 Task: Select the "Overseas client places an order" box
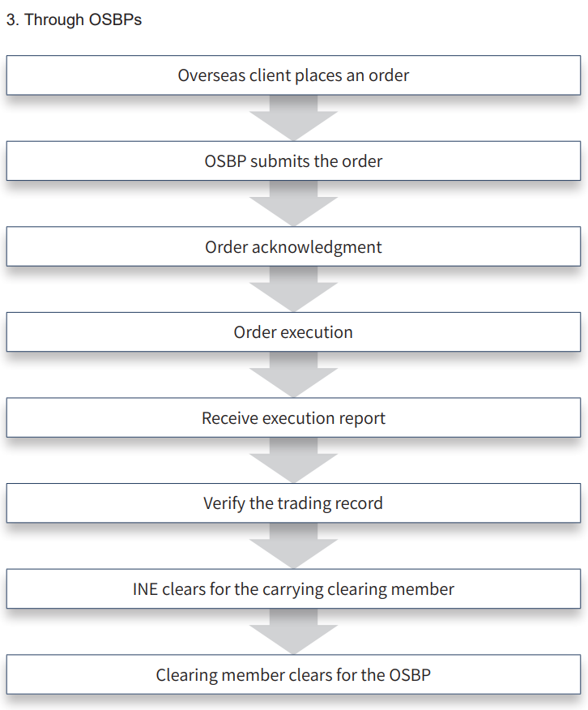point(293,75)
